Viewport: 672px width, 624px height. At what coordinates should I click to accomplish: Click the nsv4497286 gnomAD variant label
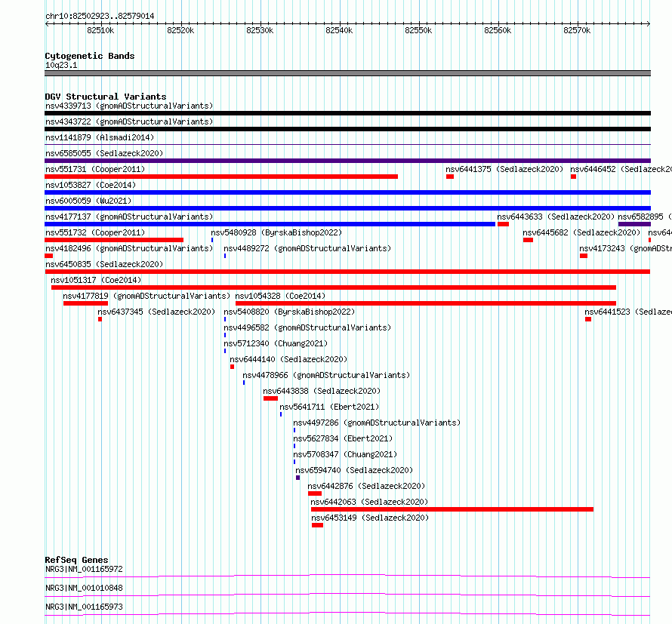pos(377,423)
